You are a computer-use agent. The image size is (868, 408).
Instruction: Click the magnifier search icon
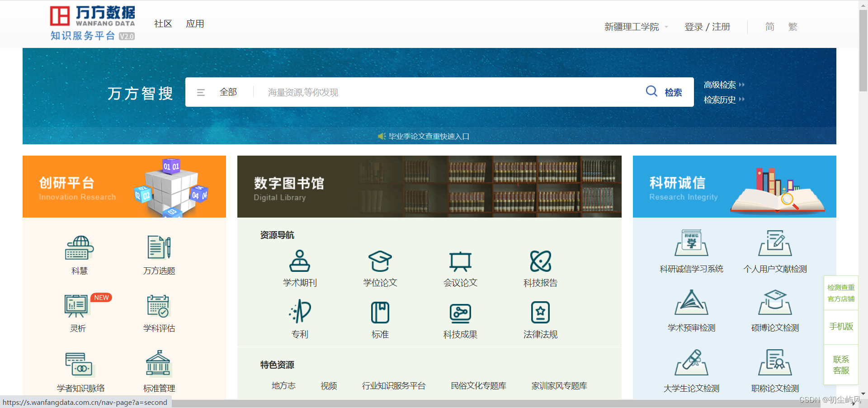pos(651,91)
